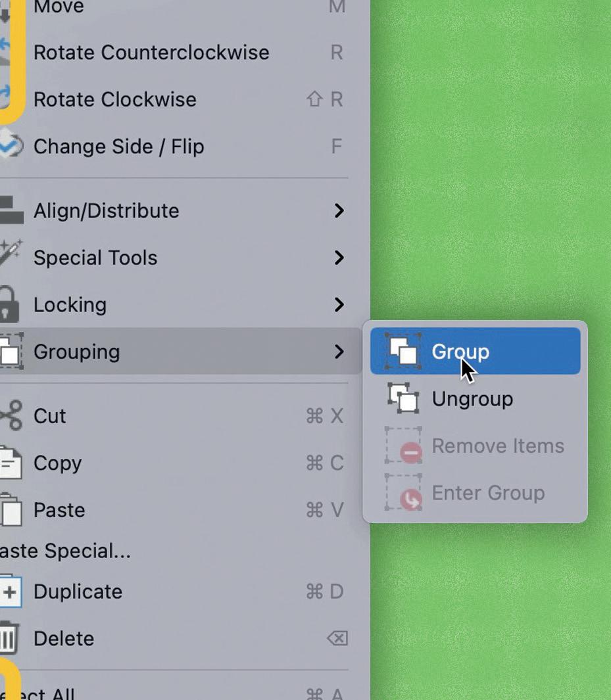Click the Duplicate plus icon
The width and height of the screenshot is (611, 700).
click(11, 591)
